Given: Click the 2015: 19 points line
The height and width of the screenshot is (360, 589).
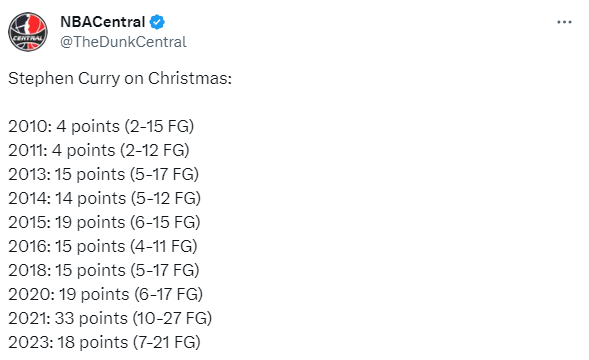Looking at the screenshot, I should click(x=104, y=223).
